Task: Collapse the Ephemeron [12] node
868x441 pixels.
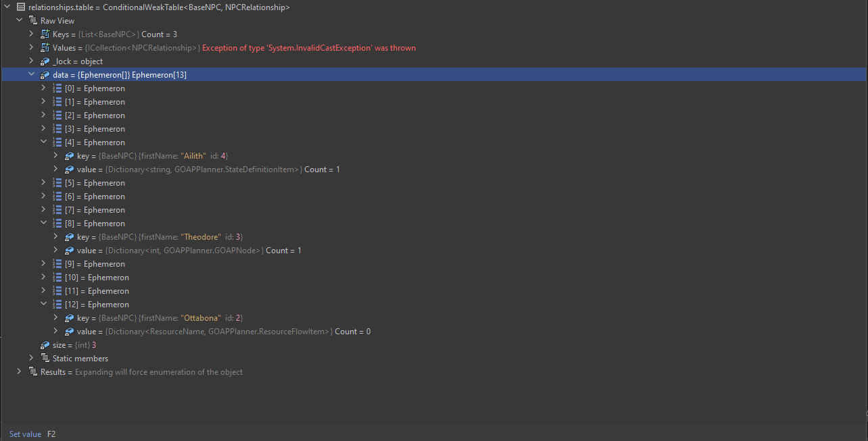Action: (43, 304)
